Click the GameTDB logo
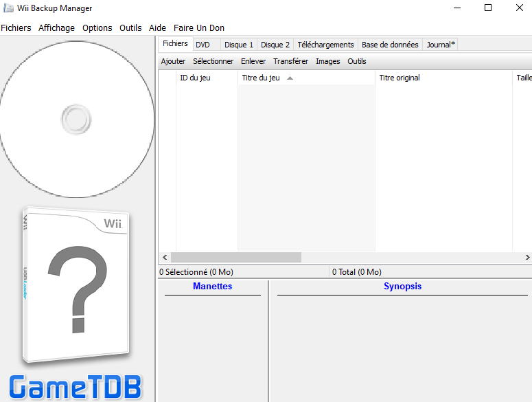Viewport: 532px width, 402px height. click(76, 386)
